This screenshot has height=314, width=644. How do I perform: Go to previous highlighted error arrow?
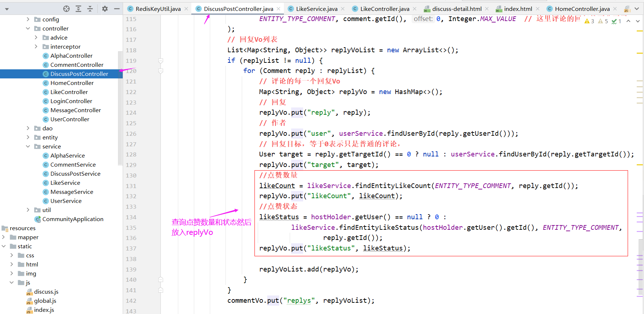tap(628, 21)
